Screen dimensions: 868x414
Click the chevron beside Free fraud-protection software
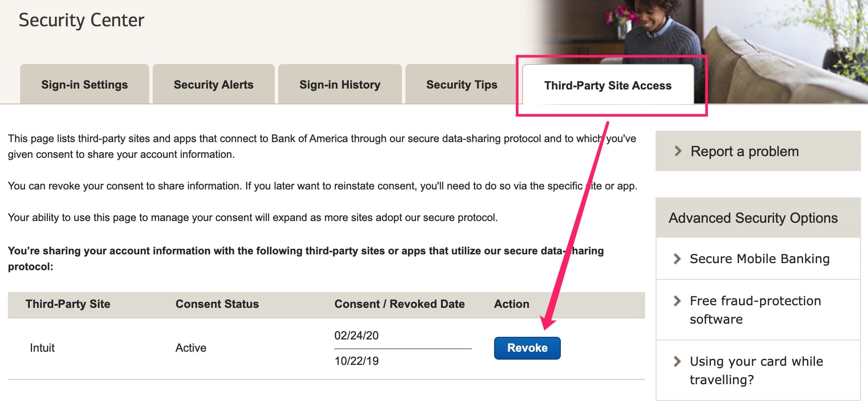click(677, 301)
